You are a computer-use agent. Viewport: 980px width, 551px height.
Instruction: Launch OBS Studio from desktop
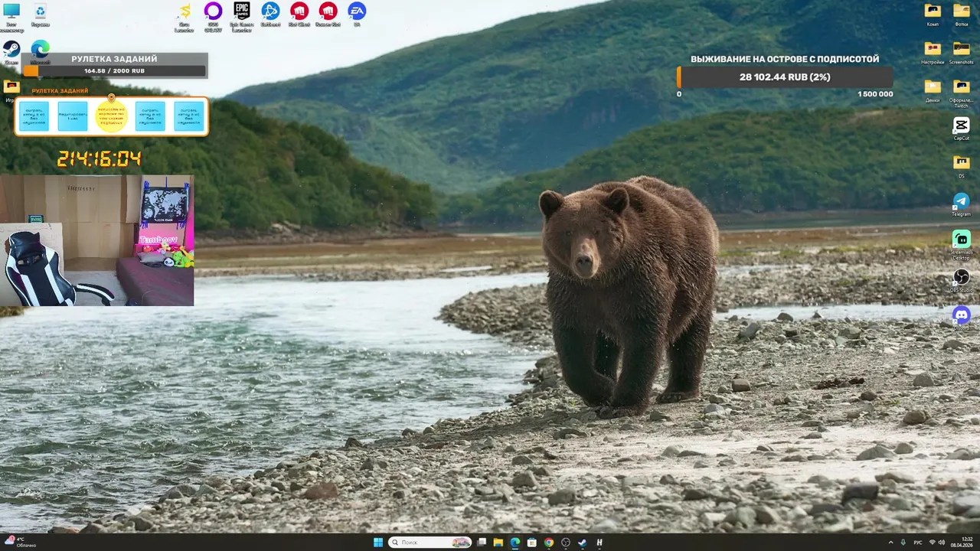pos(962,280)
